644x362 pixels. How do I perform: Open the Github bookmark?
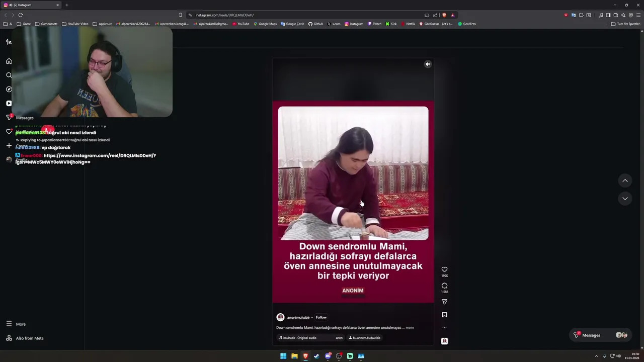[x=316, y=24]
